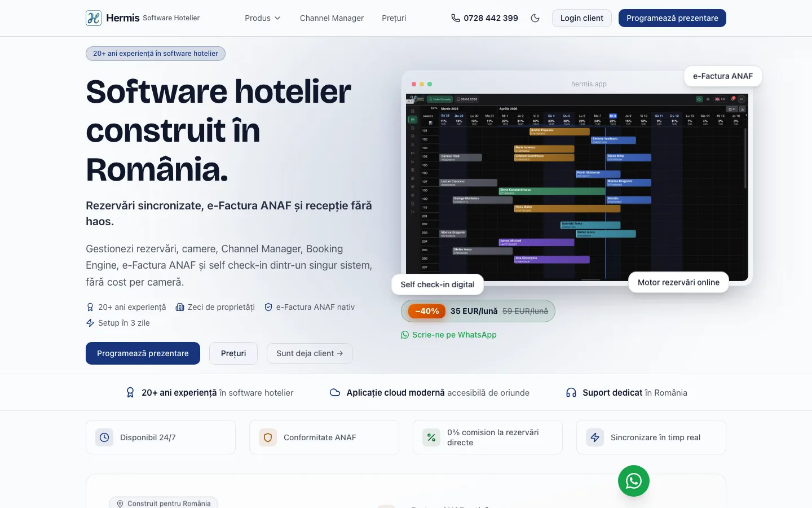The height and width of the screenshot is (508, 812).
Task: Click the Self check-in digital label
Action: [438, 284]
